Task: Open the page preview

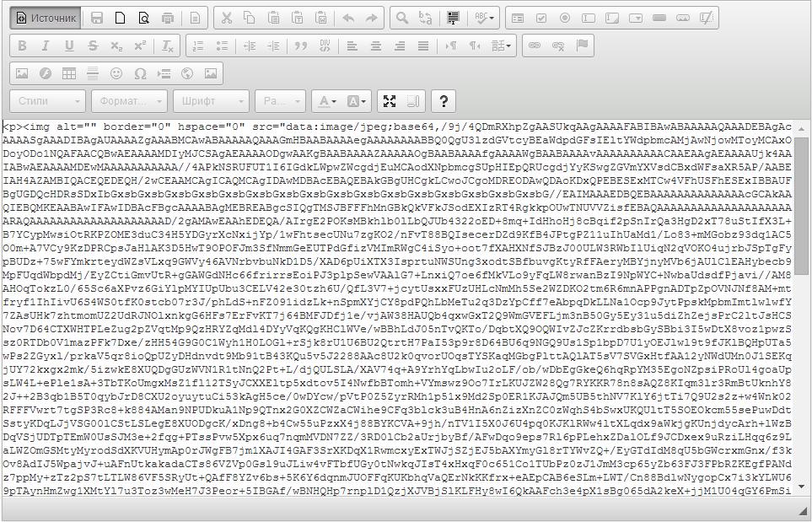Action: pyautogui.click(x=144, y=18)
